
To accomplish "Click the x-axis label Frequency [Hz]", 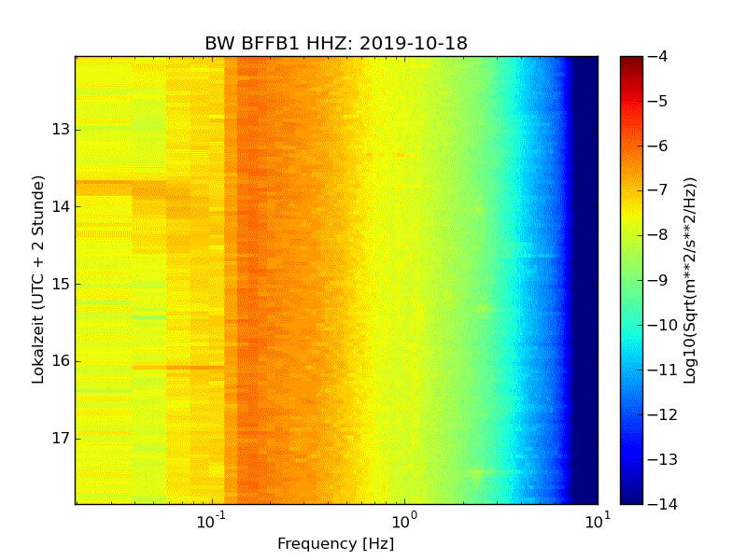I will click(x=336, y=543).
